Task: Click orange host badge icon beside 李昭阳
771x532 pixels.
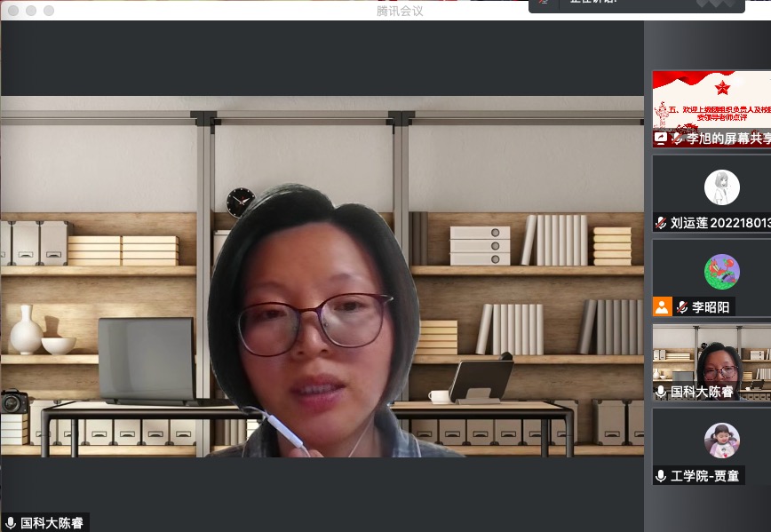Action: 662,306
